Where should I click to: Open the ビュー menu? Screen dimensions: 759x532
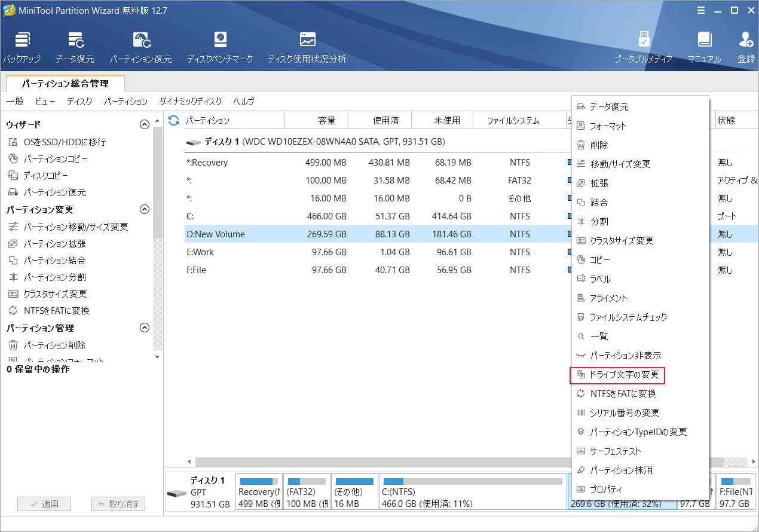coord(45,102)
